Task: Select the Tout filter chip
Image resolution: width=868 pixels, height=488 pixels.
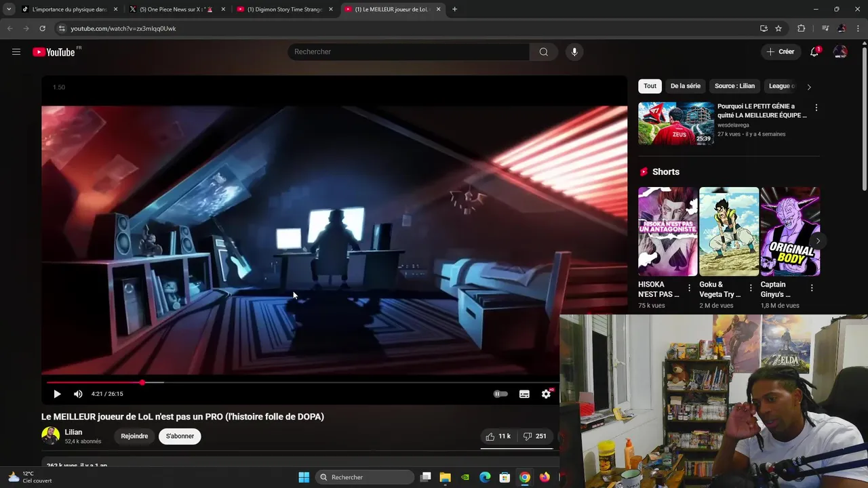Action: tap(650, 86)
